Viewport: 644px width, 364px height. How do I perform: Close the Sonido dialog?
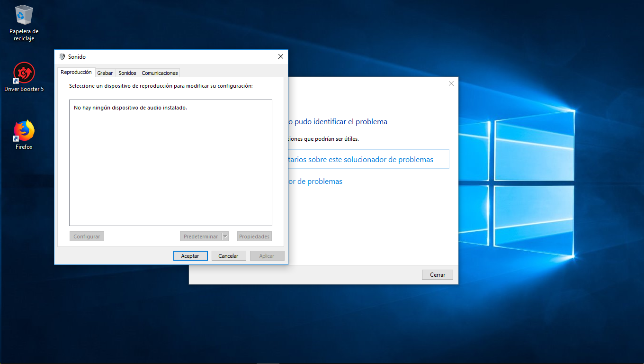pyautogui.click(x=281, y=57)
